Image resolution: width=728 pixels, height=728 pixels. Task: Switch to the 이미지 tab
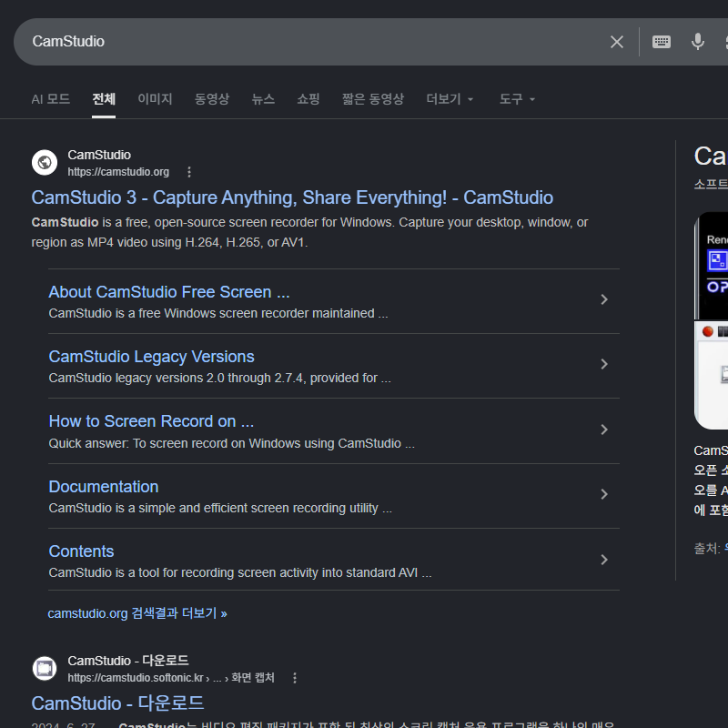155,99
